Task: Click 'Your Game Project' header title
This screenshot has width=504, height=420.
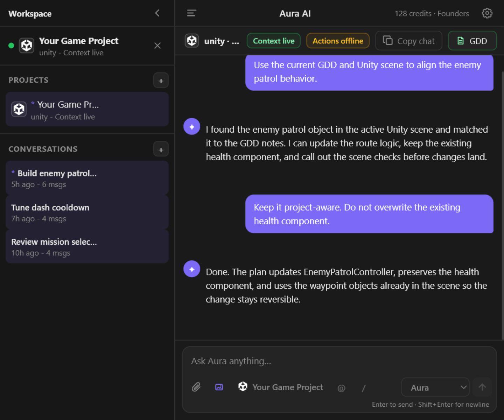Action: [79, 41]
